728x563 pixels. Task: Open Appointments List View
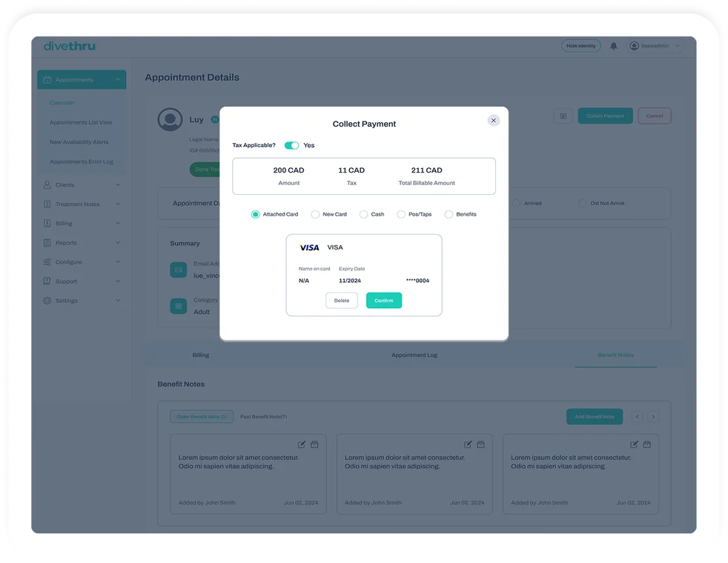[x=81, y=122]
